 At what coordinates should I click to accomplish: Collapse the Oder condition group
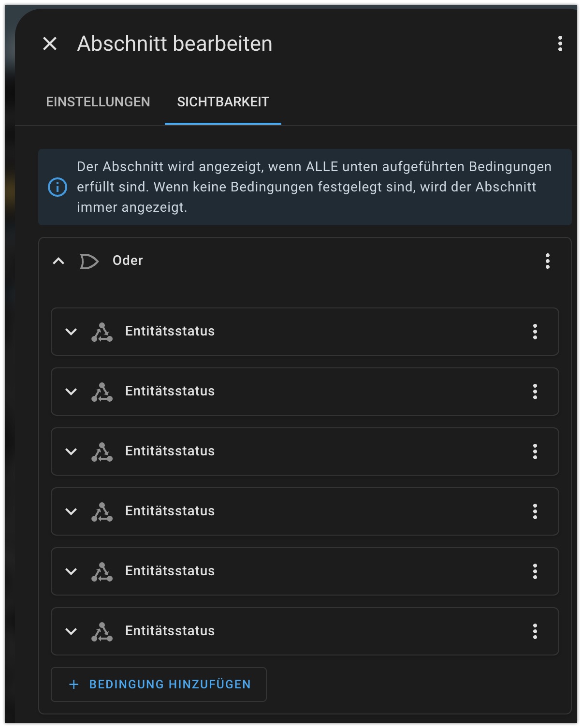coord(58,261)
